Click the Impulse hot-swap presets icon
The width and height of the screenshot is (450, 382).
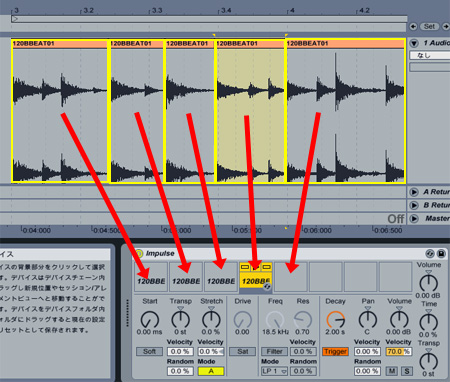click(430, 254)
